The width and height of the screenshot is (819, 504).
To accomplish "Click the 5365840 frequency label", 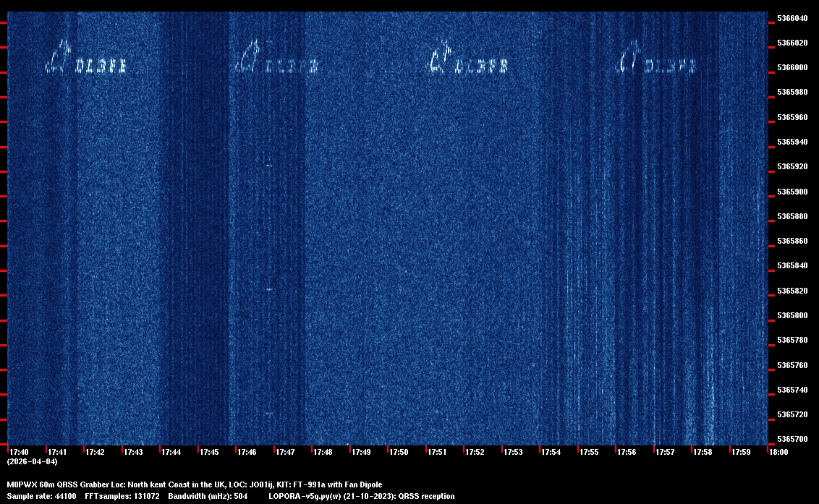I will [x=792, y=266].
